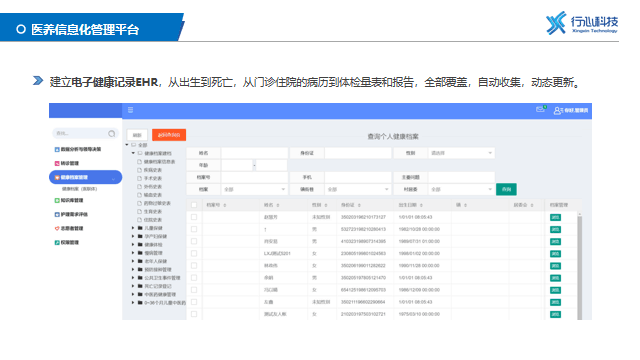Click the hamburger menu icon in header
The height and width of the screenshot is (360, 640).
tap(131, 110)
